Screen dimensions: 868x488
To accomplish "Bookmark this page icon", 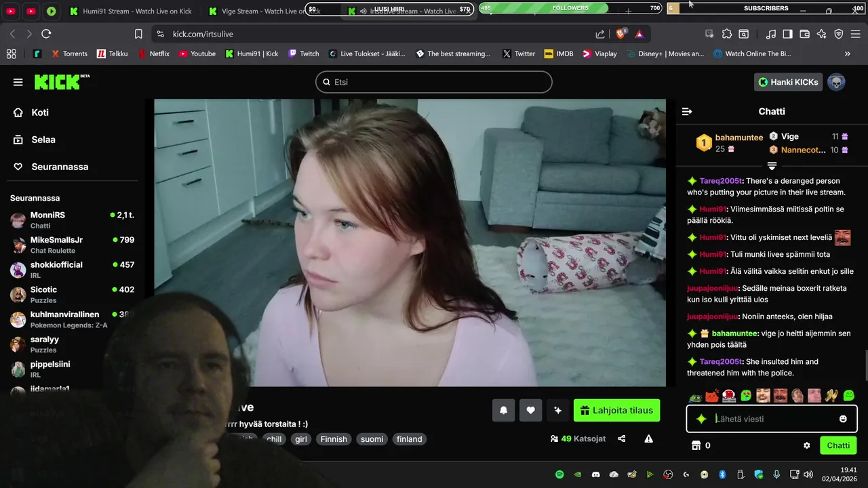I will click(138, 34).
